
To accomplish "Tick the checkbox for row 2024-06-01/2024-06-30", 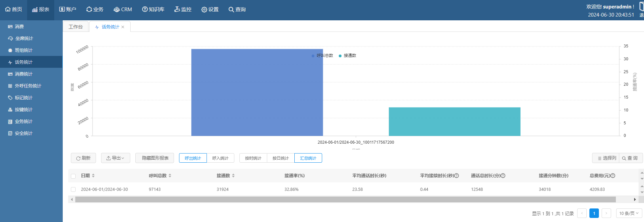I will tap(73, 189).
